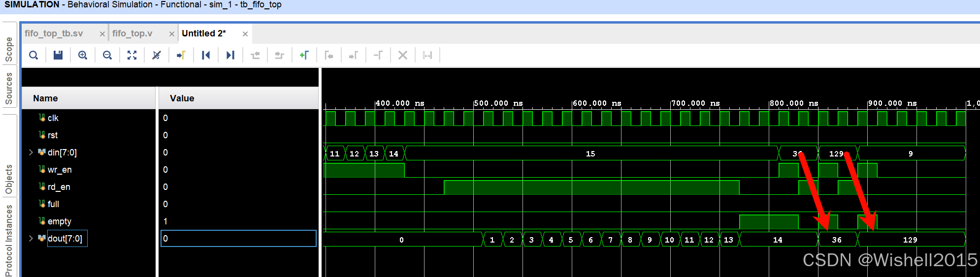
Task: Click the clk signal icon
Action: (42, 118)
